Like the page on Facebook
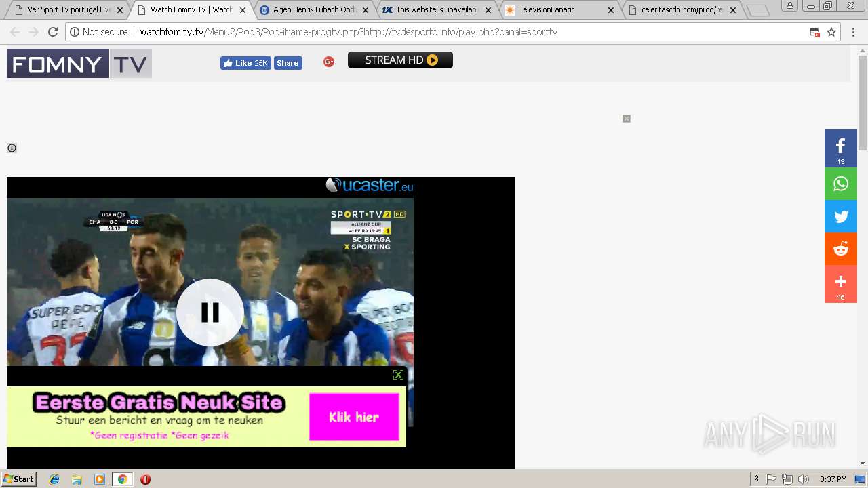This screenshot has height=488, width=868. (245, 63)
